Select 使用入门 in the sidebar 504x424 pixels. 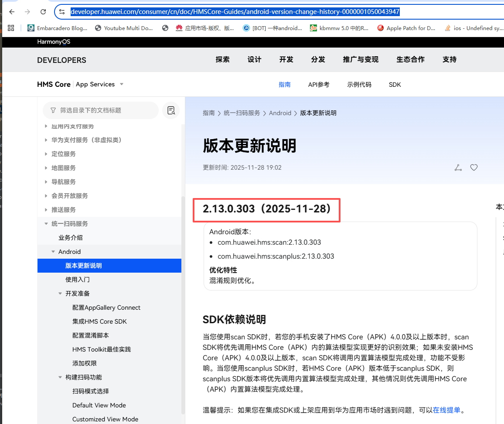pos(78,280)
